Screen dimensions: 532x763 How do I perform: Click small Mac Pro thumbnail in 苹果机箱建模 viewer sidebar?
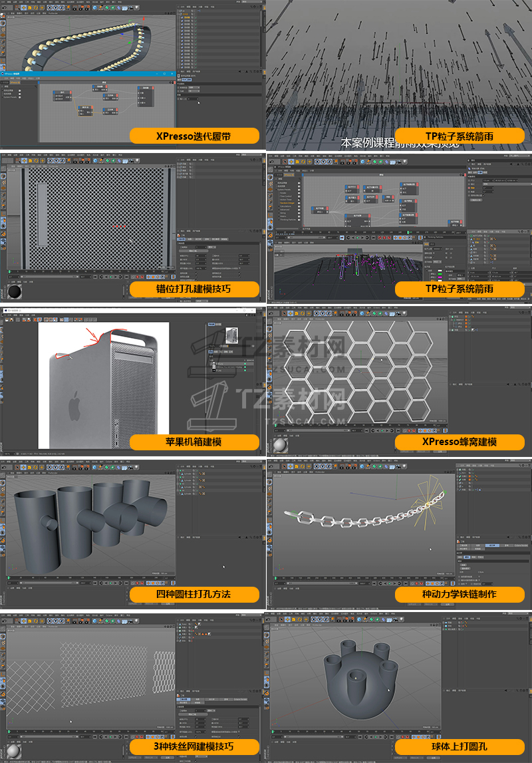[232, 335]
